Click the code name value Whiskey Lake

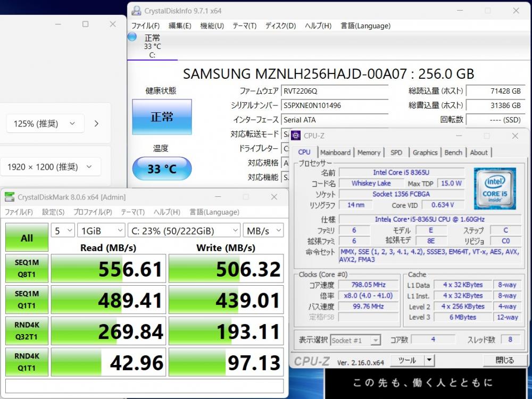[x=371, y=183]
